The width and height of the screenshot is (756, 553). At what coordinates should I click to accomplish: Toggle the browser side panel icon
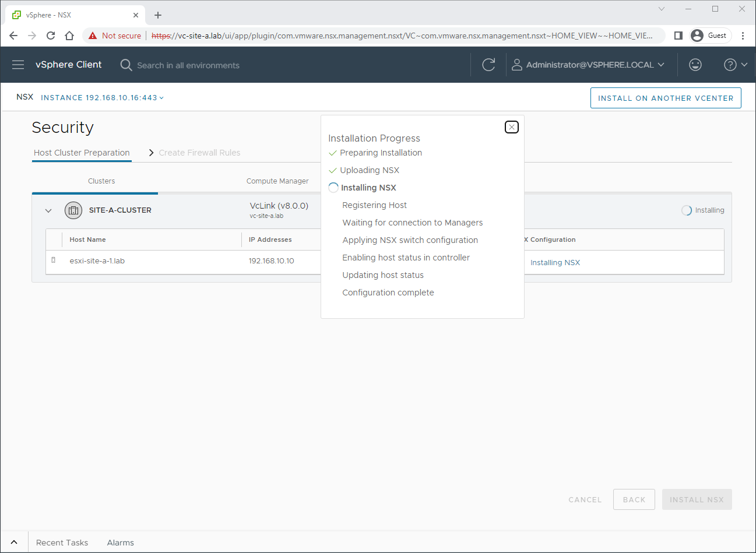[678, 36]
